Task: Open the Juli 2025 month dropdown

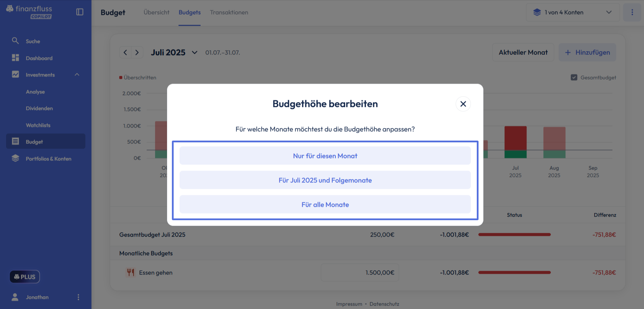Action: 194,52
